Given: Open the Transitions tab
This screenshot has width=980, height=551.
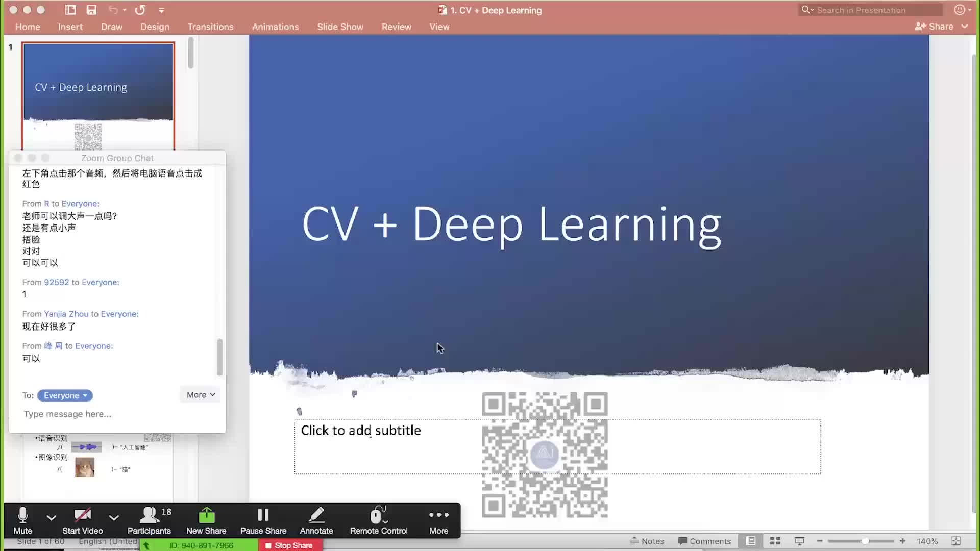Looking at the screenshot, I should click(x=210, y=27).
